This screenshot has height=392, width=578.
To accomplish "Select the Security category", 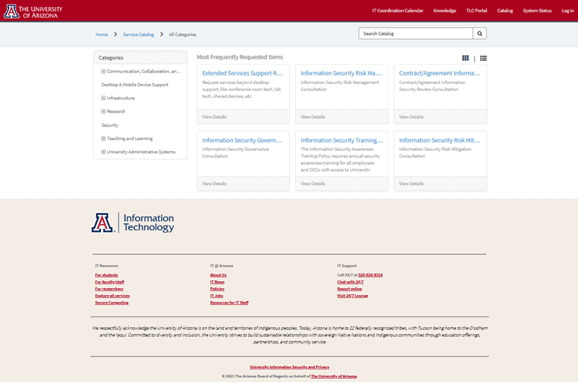I will click(110, 125).
